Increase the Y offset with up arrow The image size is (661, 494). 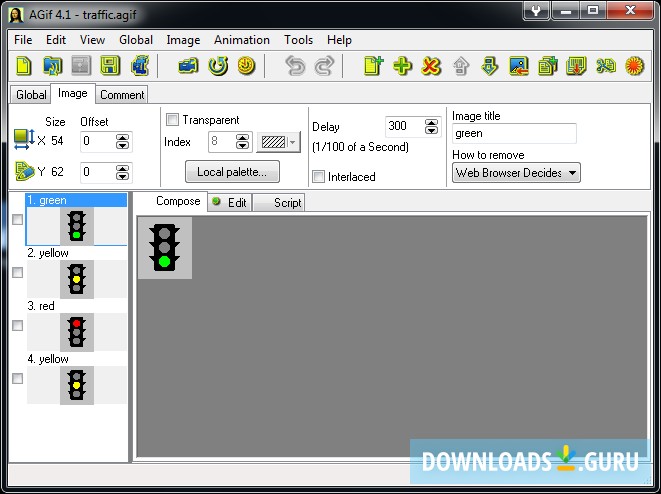coord(122,169)
